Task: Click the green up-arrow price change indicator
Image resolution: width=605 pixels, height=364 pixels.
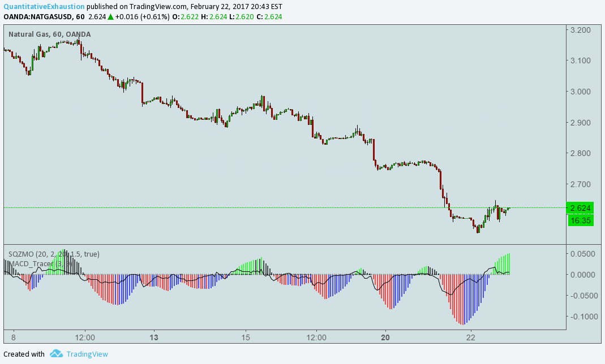Action: coord(110,16)
